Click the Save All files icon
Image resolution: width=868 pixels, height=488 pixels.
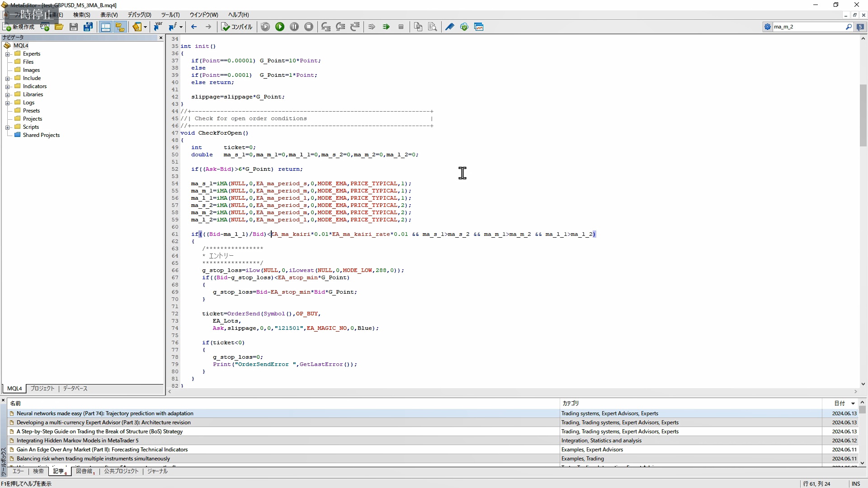88,27
